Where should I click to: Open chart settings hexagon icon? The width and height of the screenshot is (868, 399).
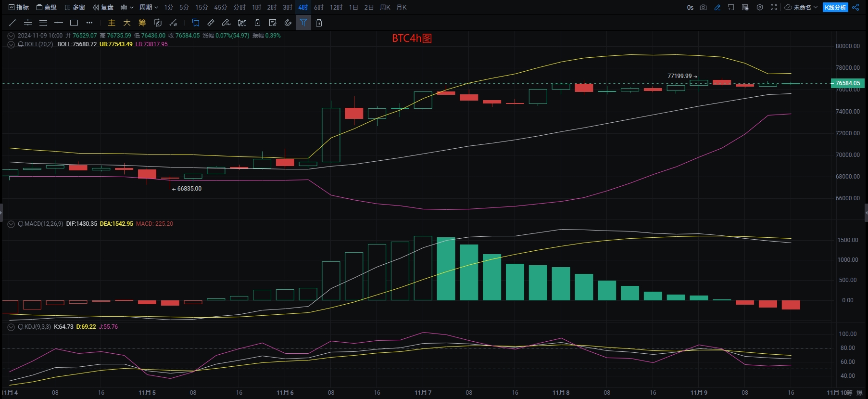(760, 7)
